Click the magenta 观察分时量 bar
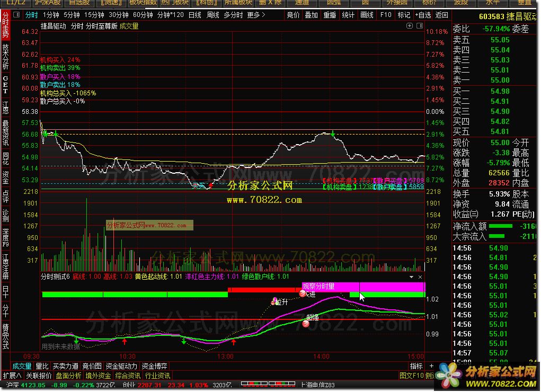Screen dimensions: 541x392 (x=363, y=287)
